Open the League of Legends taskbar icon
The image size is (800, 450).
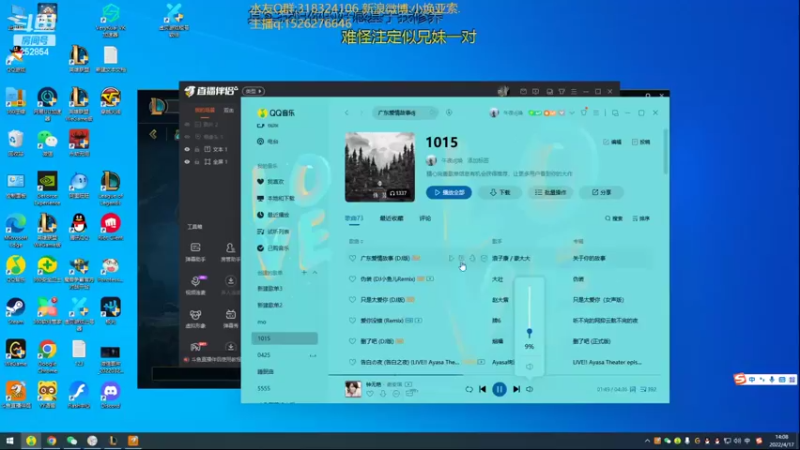[113, 441]
